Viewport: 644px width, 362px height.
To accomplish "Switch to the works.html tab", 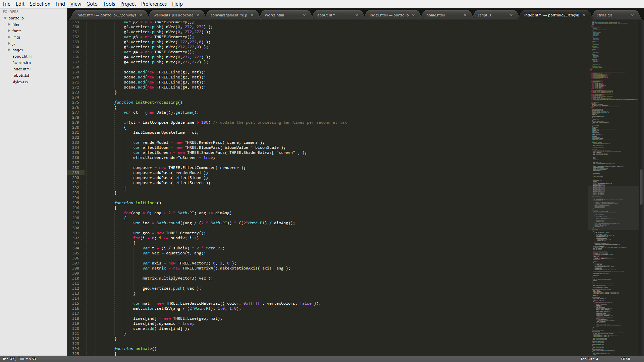I will 274,15.
